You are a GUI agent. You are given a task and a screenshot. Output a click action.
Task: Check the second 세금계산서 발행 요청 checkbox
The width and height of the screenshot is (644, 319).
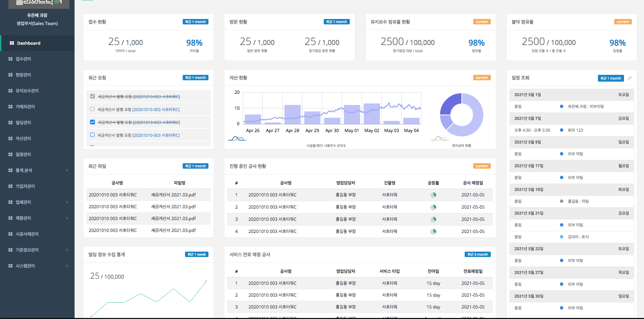[92, 109]
